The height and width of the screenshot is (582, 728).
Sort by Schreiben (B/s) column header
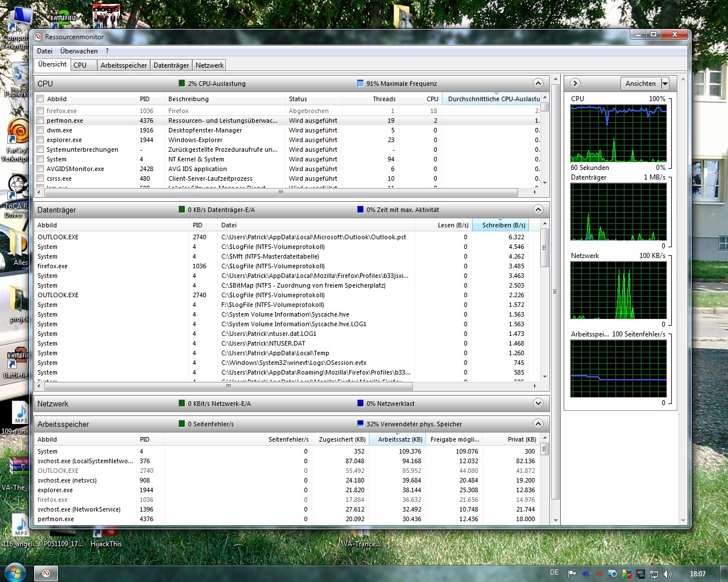(503, 225)
